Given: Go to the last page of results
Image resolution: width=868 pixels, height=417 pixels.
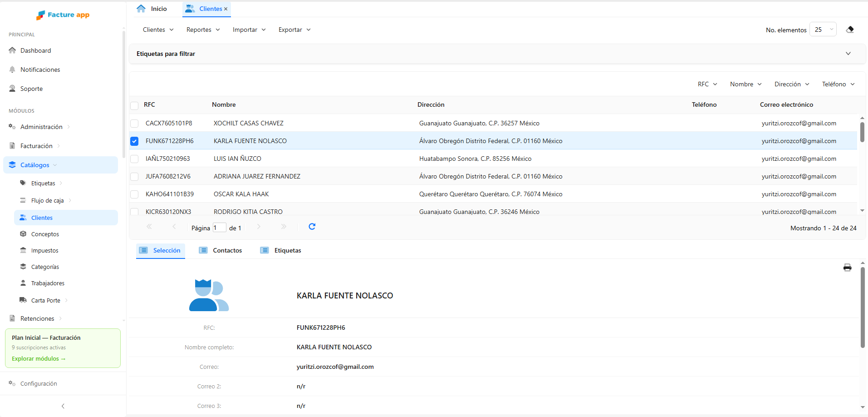Looking at the screenshot, I should tap(284, 226).
